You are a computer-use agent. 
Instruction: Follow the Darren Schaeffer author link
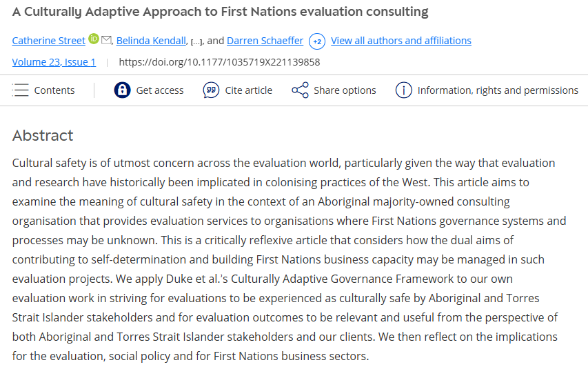pyautogui.click(x=265, y=41)
